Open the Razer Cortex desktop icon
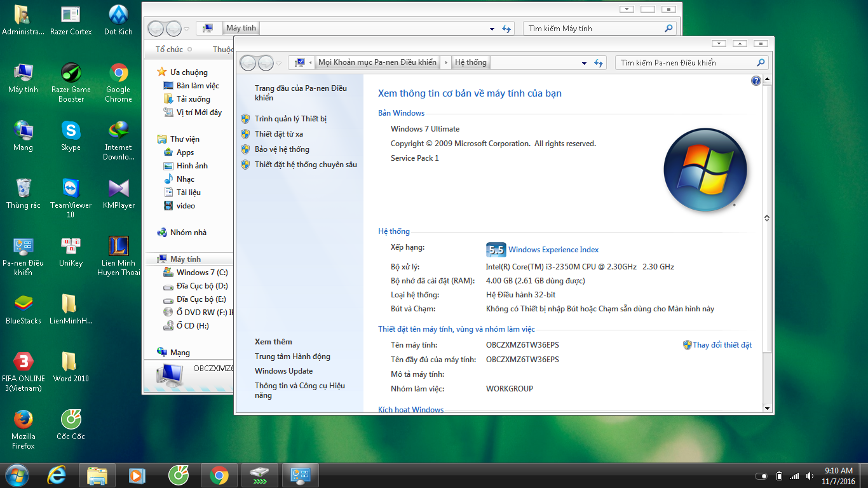Image resolution: width=868 pixels, height=488 pixels. (71, 20)
